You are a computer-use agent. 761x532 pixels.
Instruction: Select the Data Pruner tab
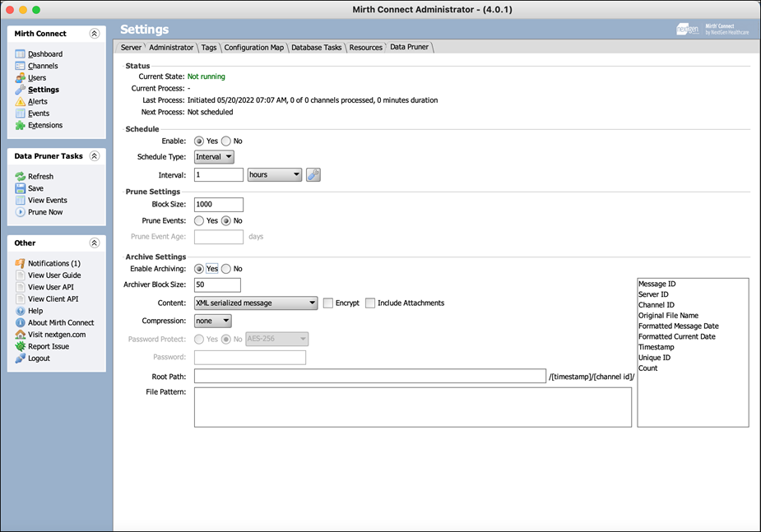(x=409, y=47)
